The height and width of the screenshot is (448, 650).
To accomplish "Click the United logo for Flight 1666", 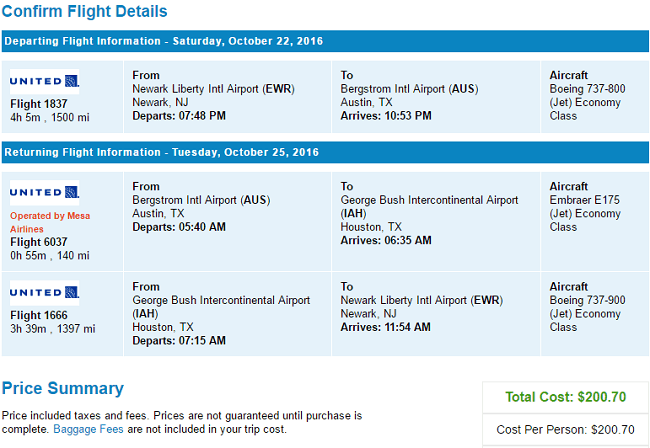I will click(x=44, y=293).
